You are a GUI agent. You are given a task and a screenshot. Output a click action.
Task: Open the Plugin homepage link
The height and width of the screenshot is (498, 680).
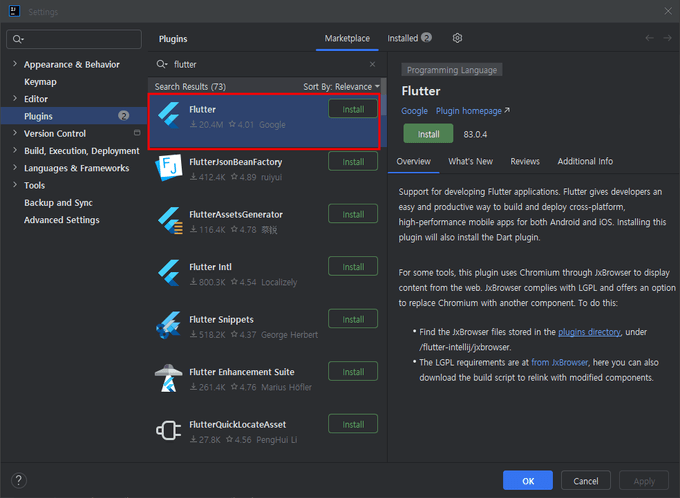coord(472,111)
